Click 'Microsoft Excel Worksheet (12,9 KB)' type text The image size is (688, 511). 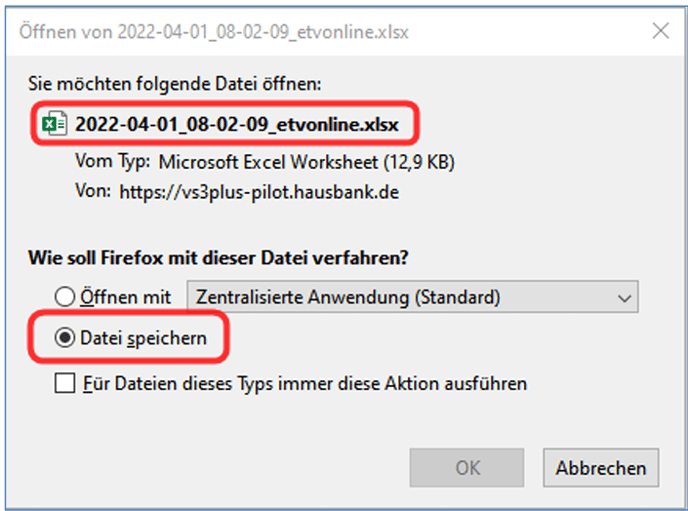[x=306, y=162]
